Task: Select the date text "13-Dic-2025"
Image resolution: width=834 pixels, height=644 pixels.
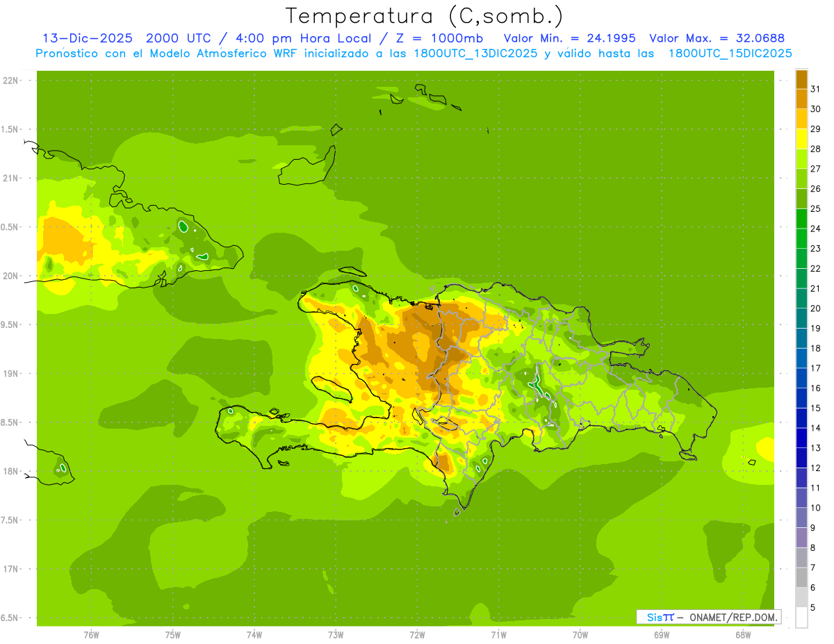Action: (x=88, y=38)
